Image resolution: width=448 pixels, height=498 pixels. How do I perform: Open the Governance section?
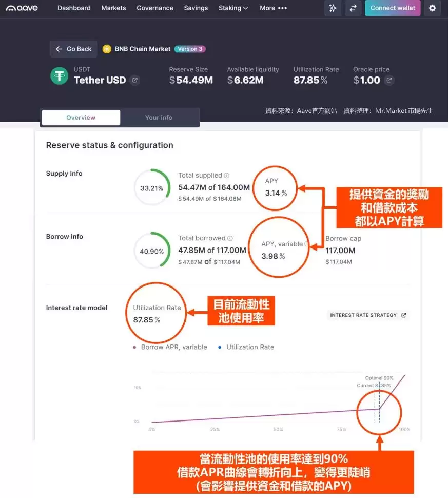pos(155,8)
